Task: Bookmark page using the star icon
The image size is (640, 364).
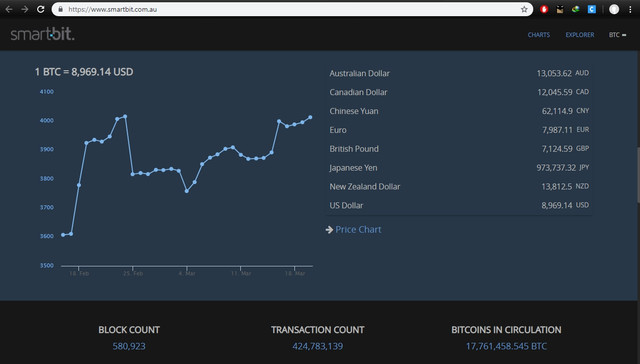Action: click(524, 9)
